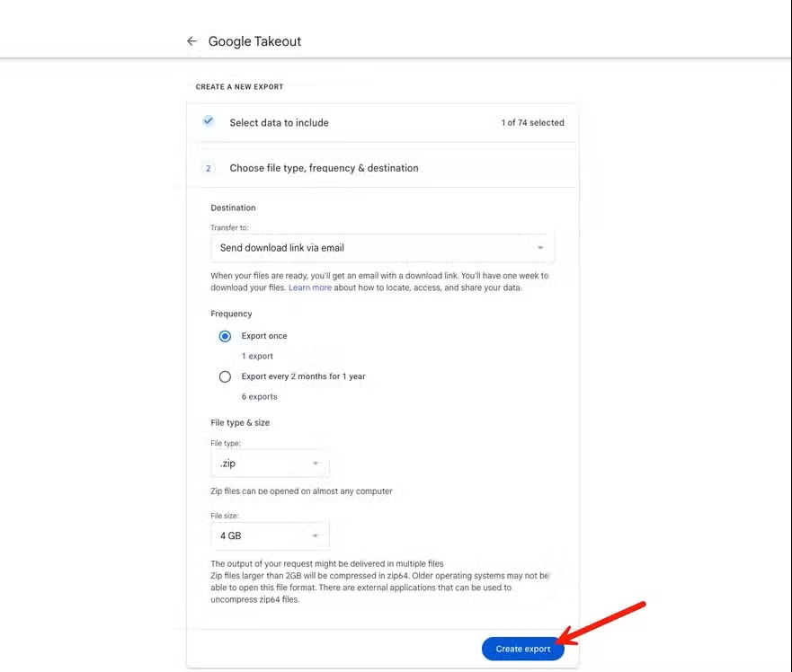Open the Learn more link

point(310,287)
